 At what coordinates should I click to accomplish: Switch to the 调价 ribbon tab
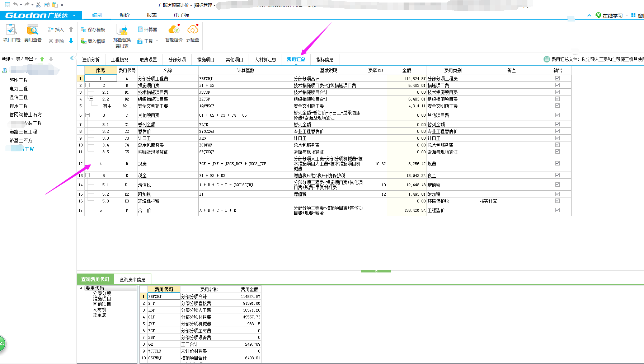click(x=124, y=15)
